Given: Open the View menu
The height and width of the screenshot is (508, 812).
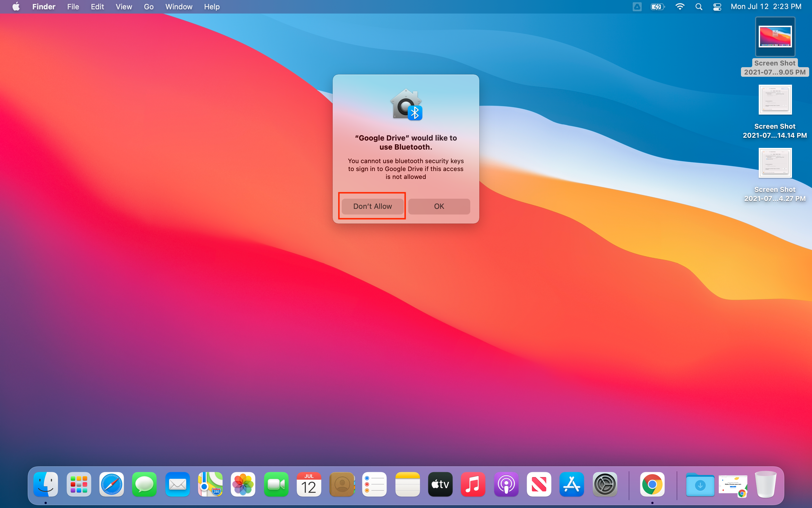Looking at the screenshot, I should click(123, 7).
